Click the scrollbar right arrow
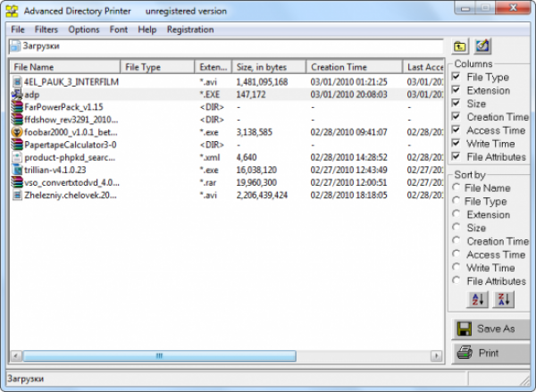Screen dimensions: 536x392 coord(436,356)
